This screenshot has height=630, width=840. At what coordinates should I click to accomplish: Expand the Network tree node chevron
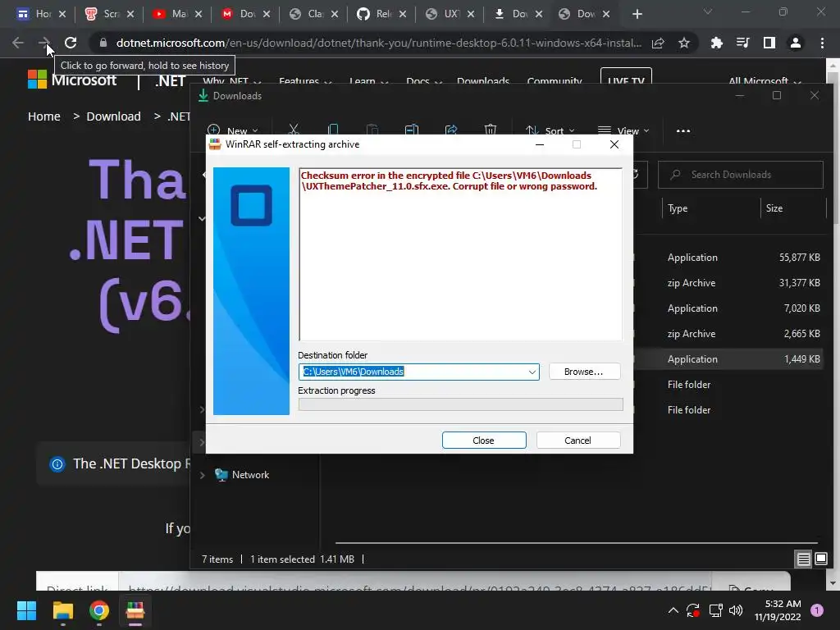[202, 475]
